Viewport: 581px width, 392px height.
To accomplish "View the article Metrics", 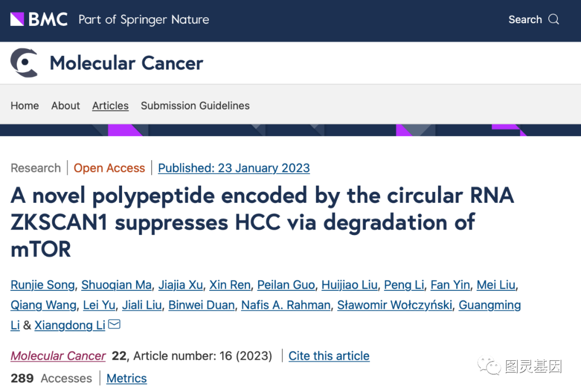I will coord(126,379).
